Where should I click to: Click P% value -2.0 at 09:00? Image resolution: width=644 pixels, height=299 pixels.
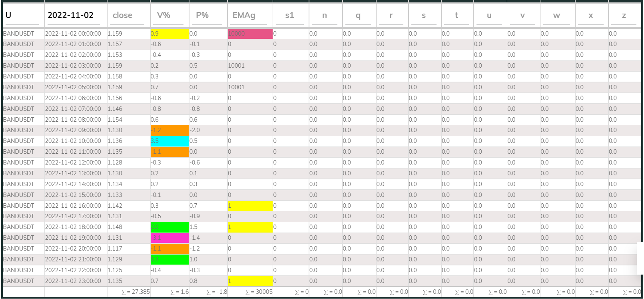click(208, 130)
